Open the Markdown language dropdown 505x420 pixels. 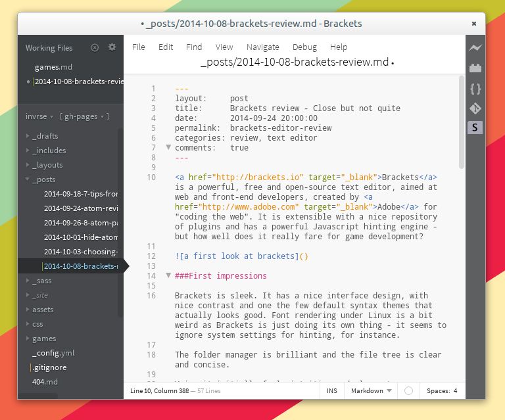point(371,390)
